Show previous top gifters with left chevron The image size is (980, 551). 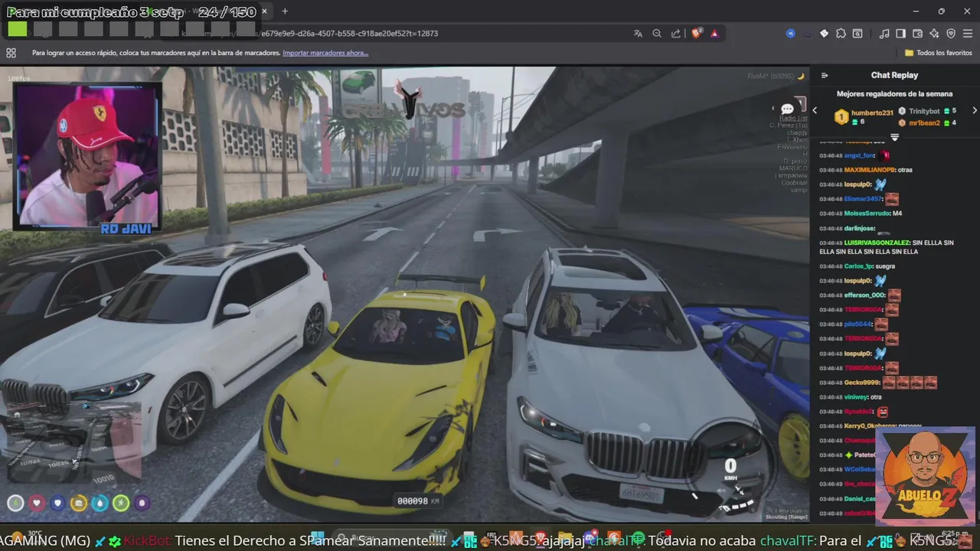815,110
